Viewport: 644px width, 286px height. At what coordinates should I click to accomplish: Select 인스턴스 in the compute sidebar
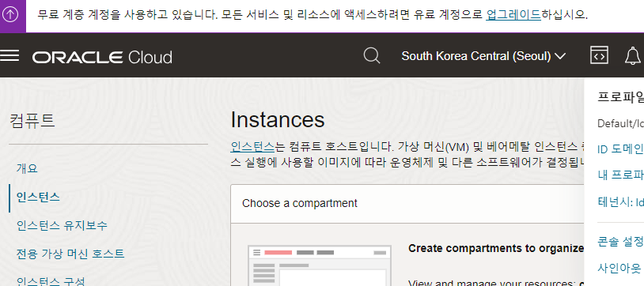click(x=38, y=197)
